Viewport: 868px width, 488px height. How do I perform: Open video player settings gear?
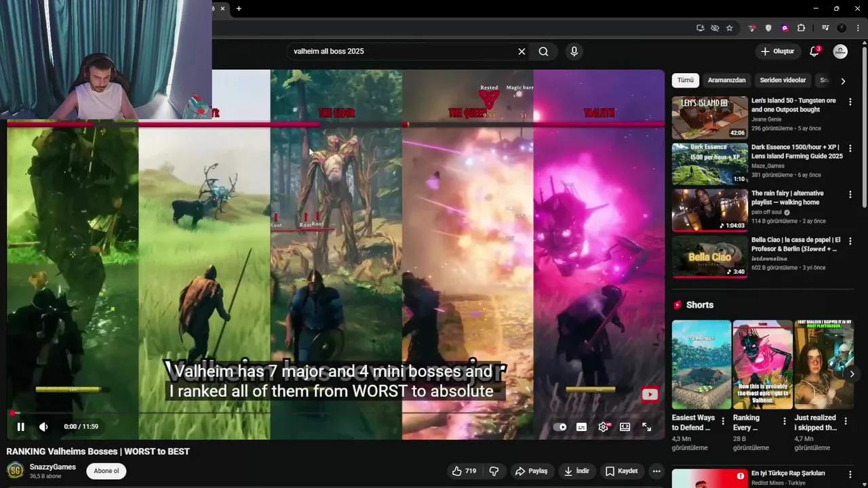pos(604,427)
